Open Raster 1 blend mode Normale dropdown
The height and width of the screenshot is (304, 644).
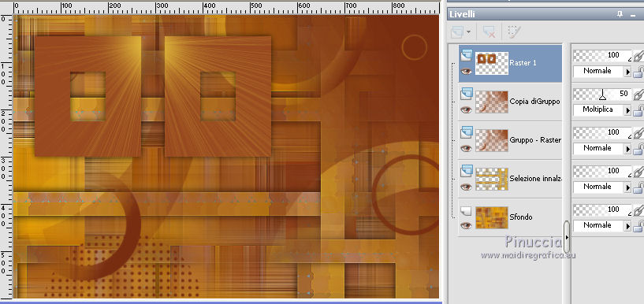pyautogui.click(x=602, y=72)
